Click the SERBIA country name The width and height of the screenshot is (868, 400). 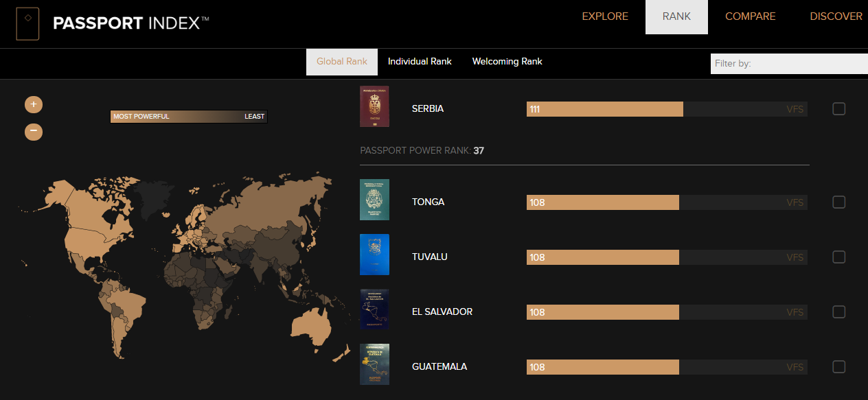(x=428, y=108)
